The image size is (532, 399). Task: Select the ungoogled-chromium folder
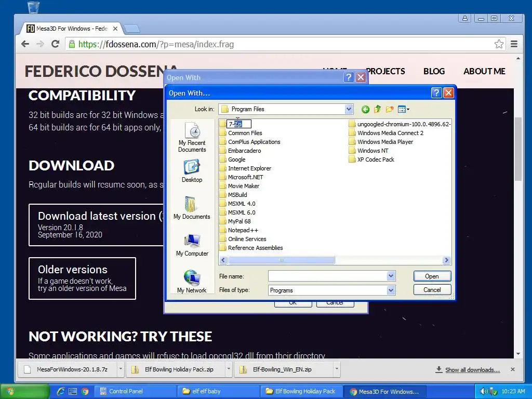[400, 124]
